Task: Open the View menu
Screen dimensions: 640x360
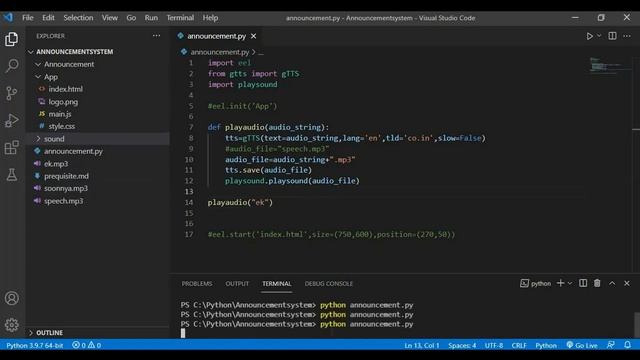Action: 110,18
